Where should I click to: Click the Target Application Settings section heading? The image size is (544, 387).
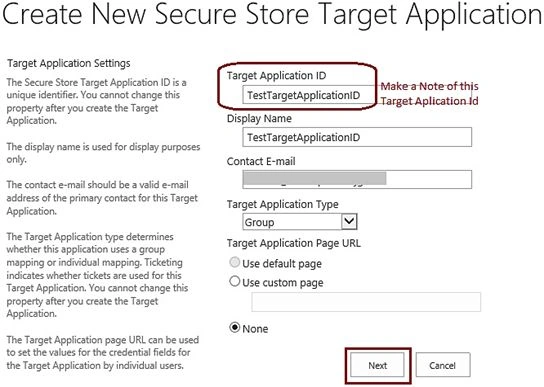[x=69, y=64]
